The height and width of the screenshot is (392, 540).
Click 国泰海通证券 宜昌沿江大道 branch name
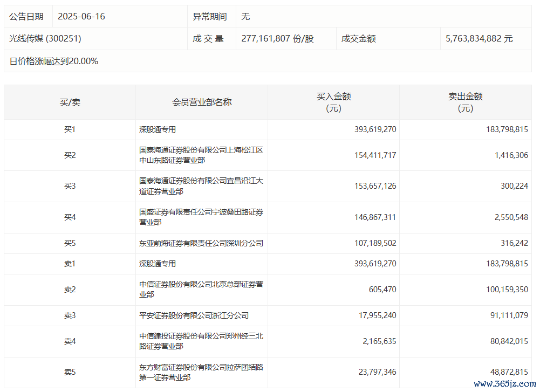[x=201, y=186]
